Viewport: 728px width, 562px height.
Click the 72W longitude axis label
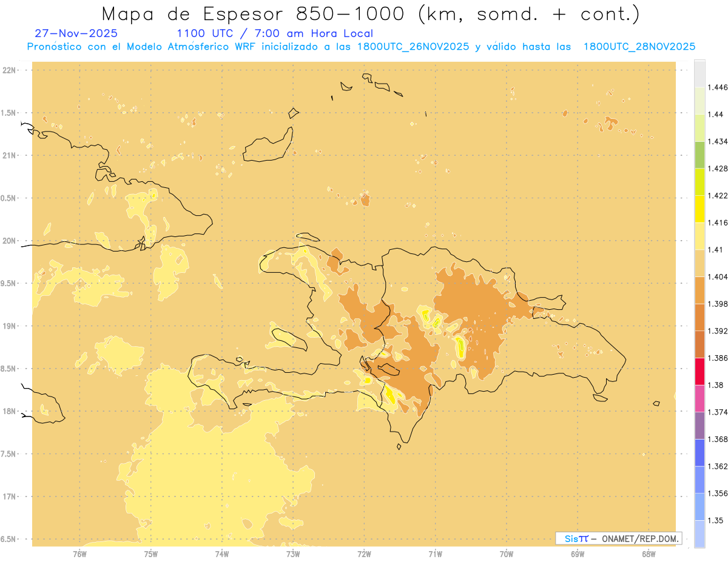tap(365, 554)
